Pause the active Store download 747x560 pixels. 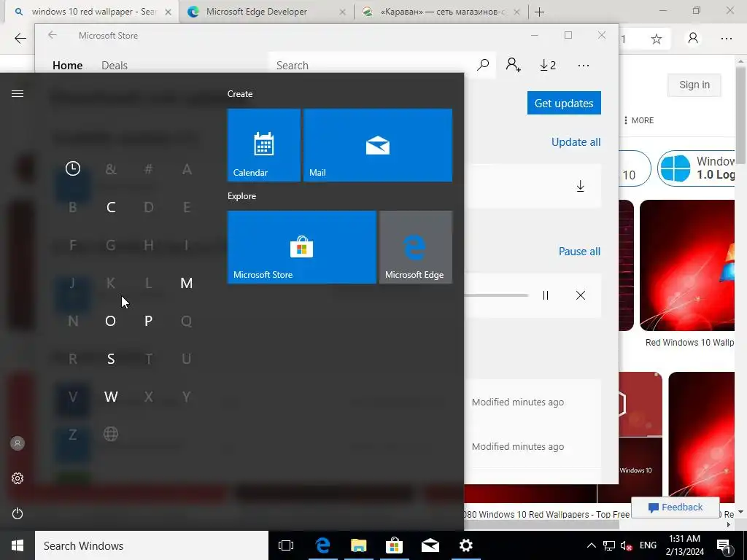pyautogui.click(x=546, y=295)
